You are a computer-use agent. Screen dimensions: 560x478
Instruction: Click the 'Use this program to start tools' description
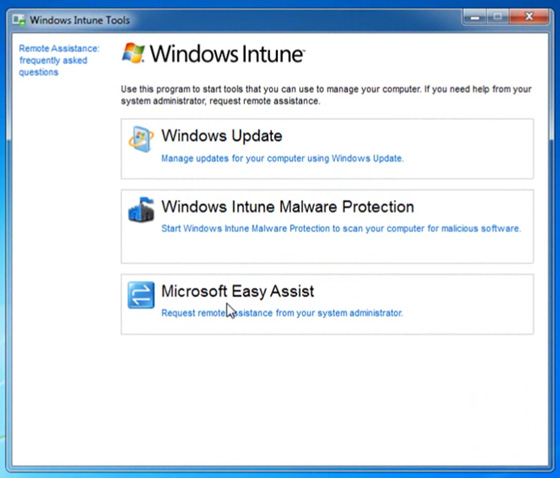[326, 95]
